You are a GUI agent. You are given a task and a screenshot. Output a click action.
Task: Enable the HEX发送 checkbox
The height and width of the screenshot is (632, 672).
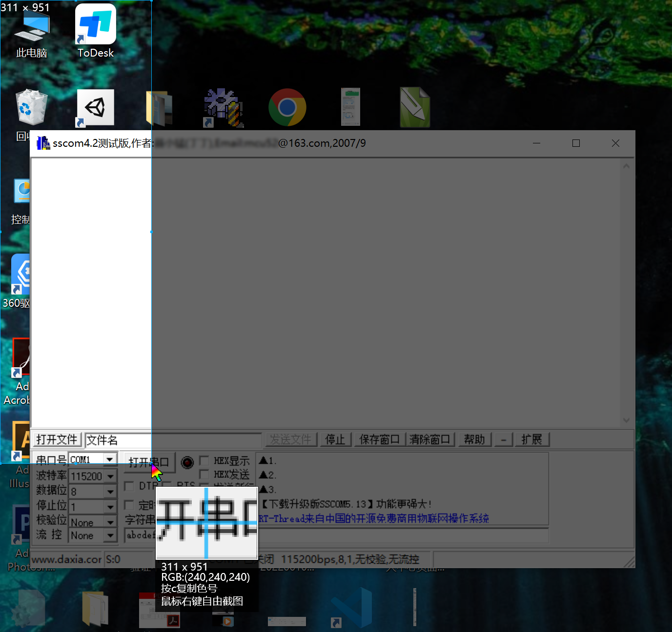[204, 474]
